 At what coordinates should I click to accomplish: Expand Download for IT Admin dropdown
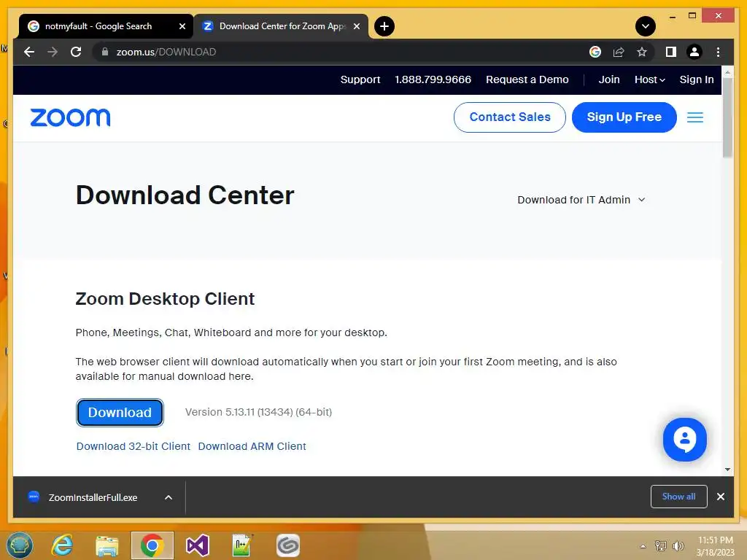pos(581,200)
